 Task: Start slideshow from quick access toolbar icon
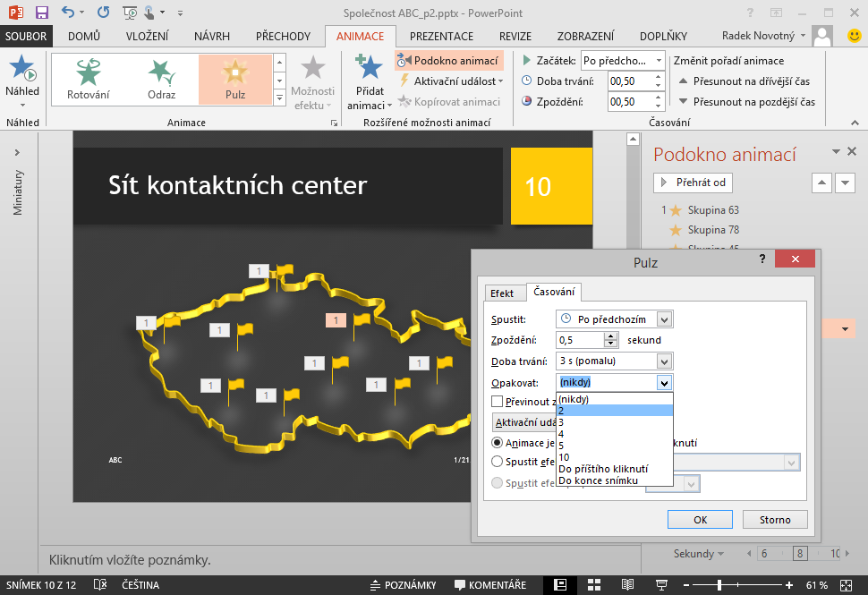click(x=130, y=13)
